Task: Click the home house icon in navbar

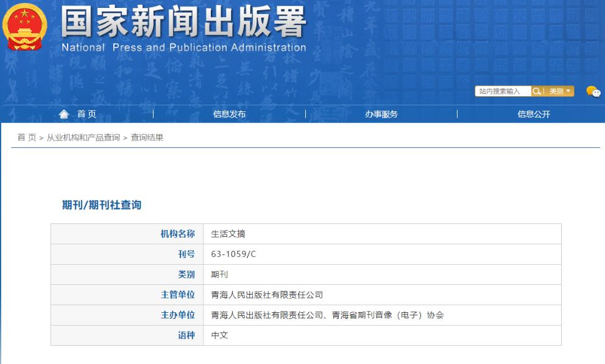Action: pyautogui.click(x=64, y=114)
